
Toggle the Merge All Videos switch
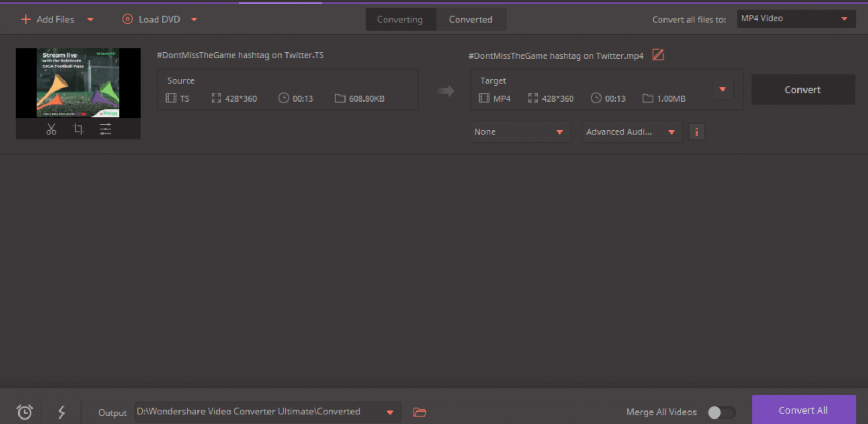coord(721,412)
